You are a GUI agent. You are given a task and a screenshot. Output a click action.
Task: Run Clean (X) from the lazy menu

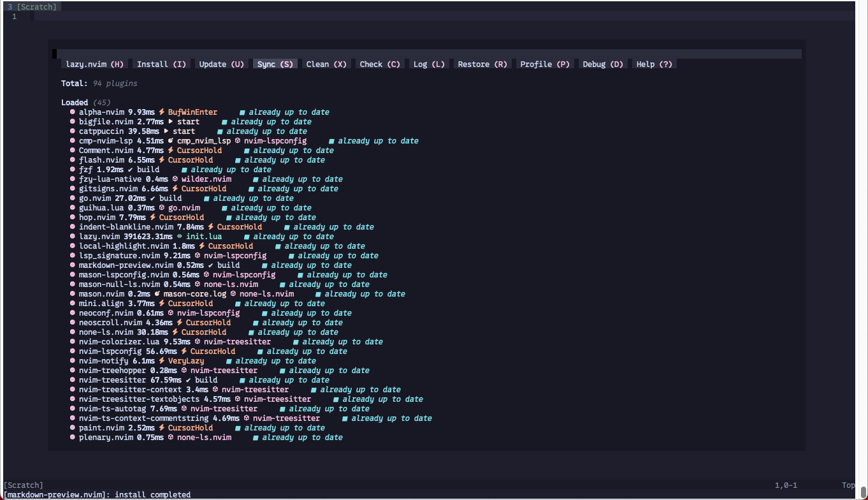[326, 64]
